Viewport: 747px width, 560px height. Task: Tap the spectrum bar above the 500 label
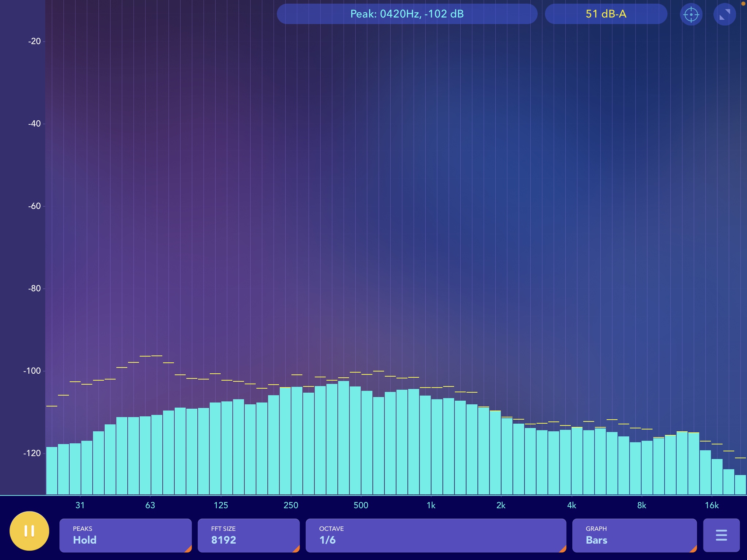tap(355, 440)
